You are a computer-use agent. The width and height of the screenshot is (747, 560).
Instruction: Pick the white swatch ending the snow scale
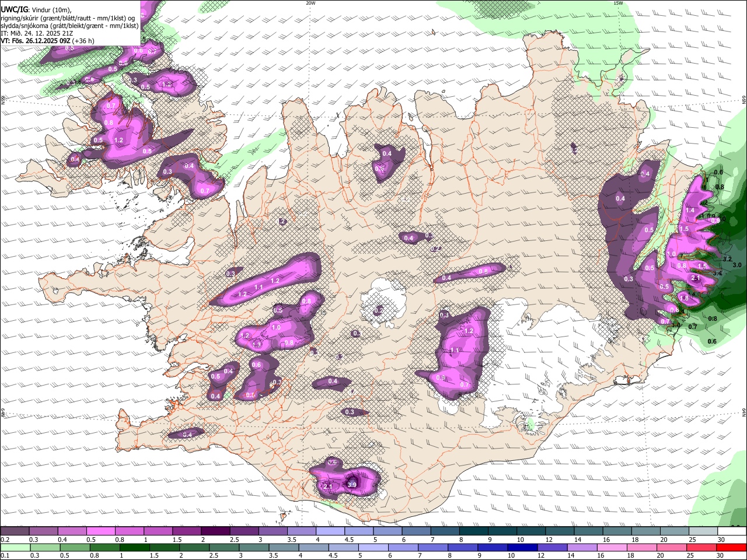click(732, 531)
